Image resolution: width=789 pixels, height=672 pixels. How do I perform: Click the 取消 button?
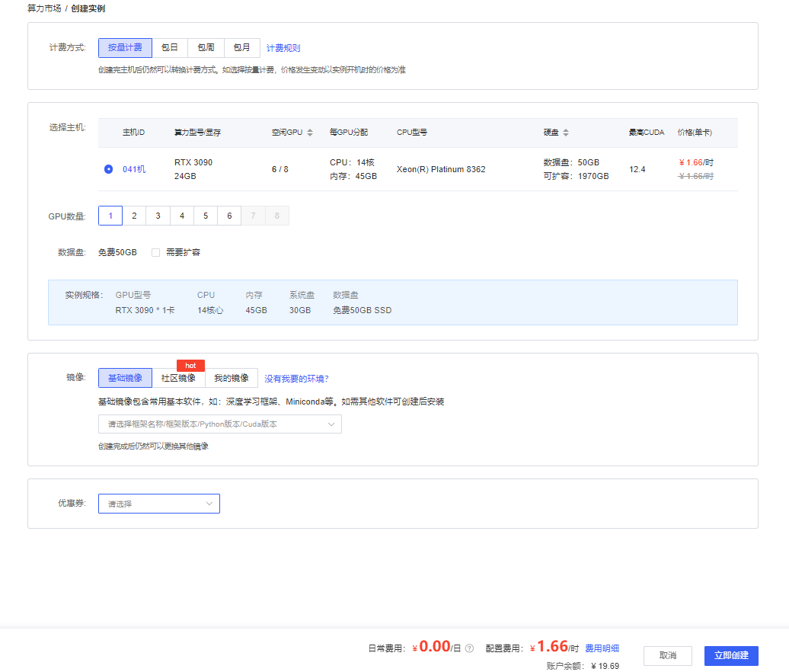coord(668,655)
